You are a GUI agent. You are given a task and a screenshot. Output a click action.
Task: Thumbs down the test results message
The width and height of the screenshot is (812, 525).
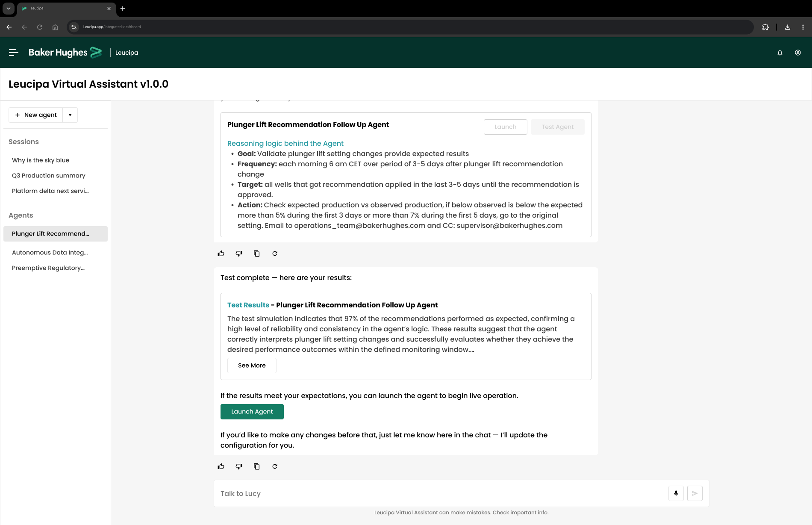pos(239,466)
